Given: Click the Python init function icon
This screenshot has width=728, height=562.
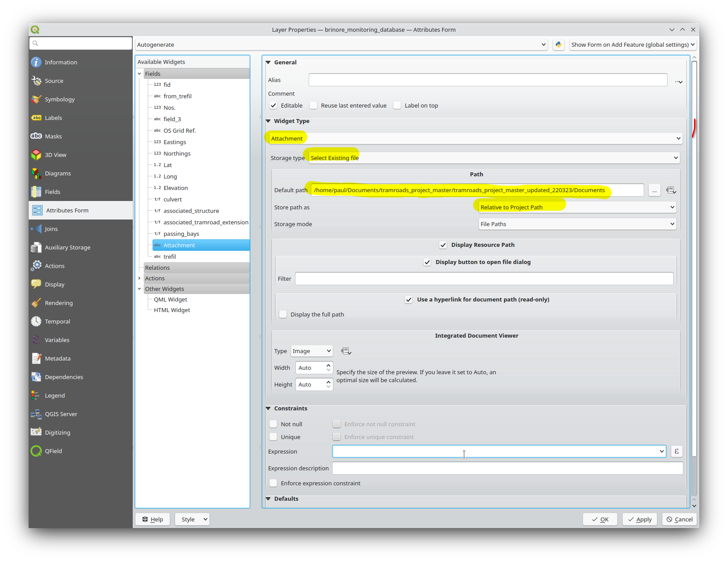Looking at the screenshot, I should tap(558, 45).
